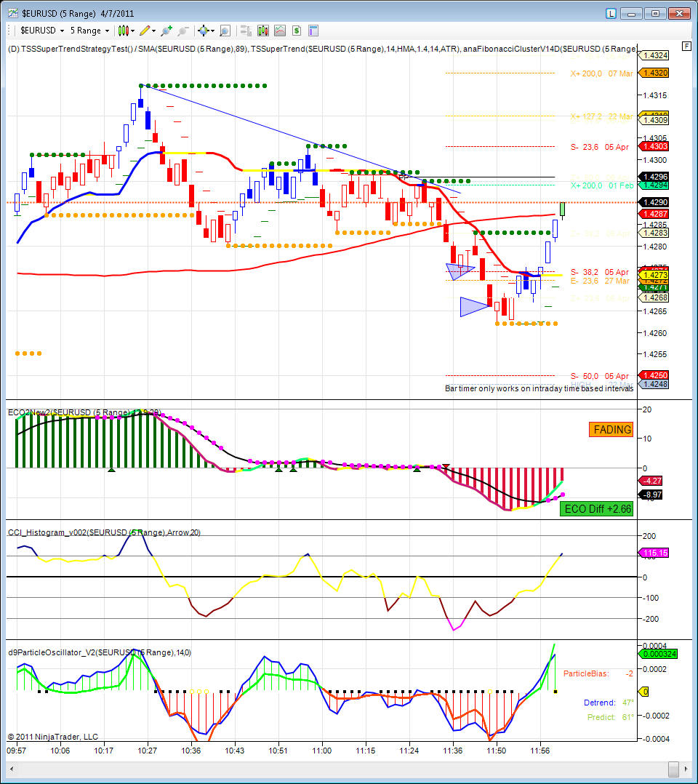Expand the cursor type dropdown arrow

212,31
